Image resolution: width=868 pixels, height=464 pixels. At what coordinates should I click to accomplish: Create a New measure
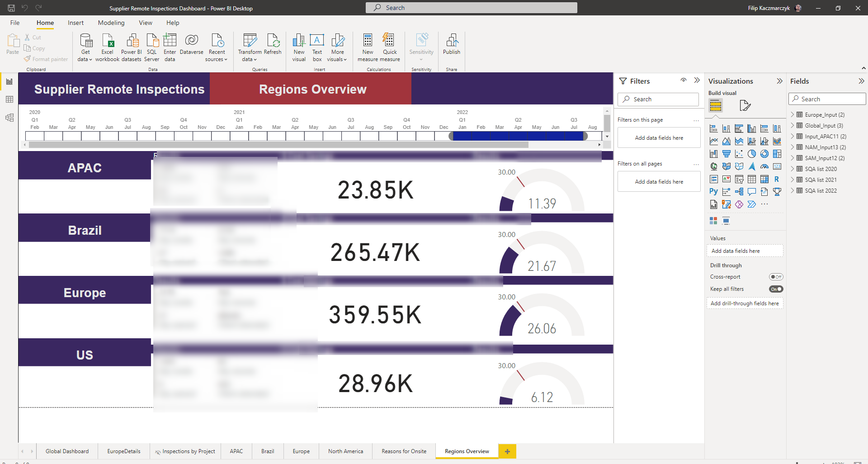[x=368, y=47]
